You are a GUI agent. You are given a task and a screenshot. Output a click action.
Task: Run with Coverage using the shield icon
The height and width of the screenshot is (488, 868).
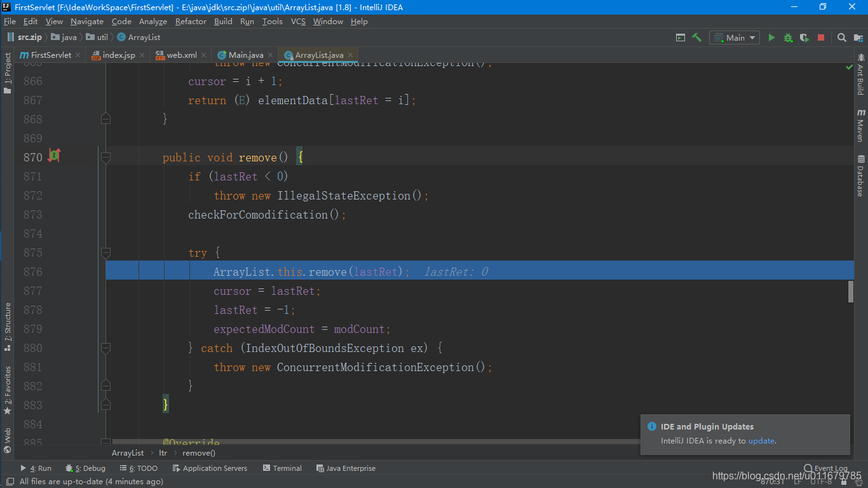click(x=804, y=37)
